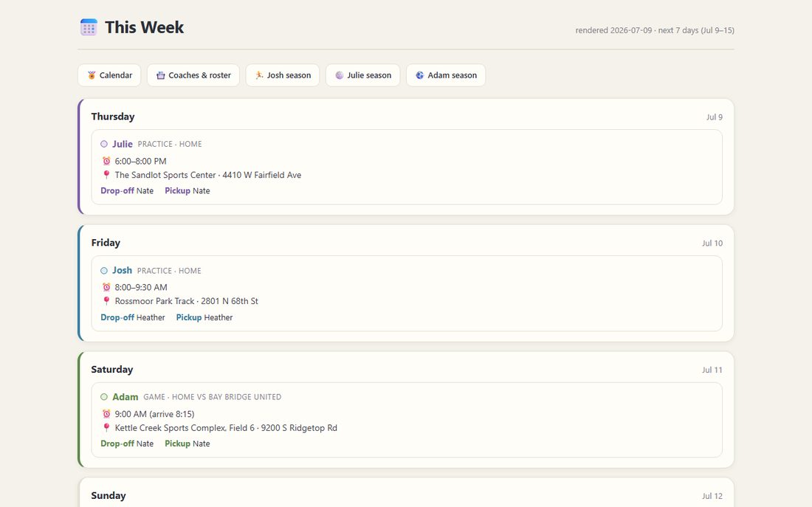Click the 9:00 AM (arrive 8:15) time
The height and width of the screenshot is (507, 812).
pyautogui.click(x=154, y=414)
